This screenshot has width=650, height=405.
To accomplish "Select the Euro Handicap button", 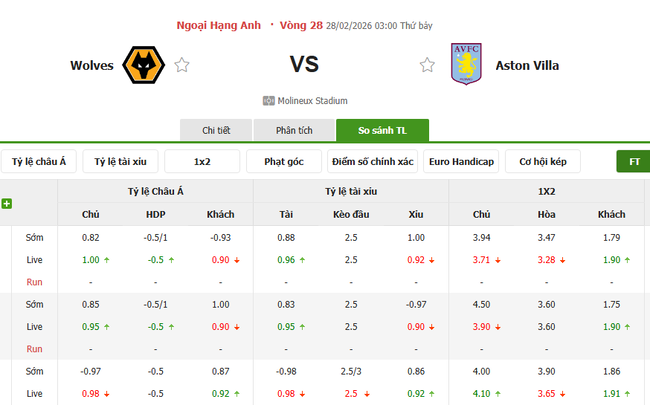I will pos(461,161).
